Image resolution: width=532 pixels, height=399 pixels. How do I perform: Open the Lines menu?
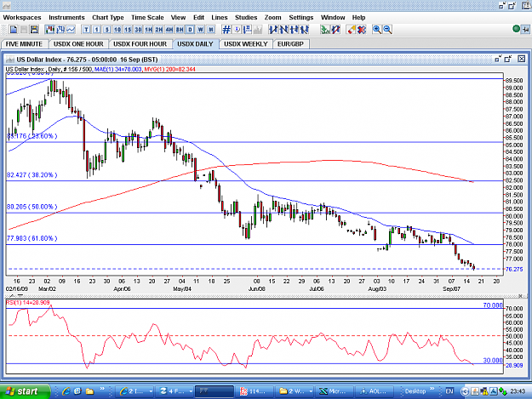[x=220, y=18]
